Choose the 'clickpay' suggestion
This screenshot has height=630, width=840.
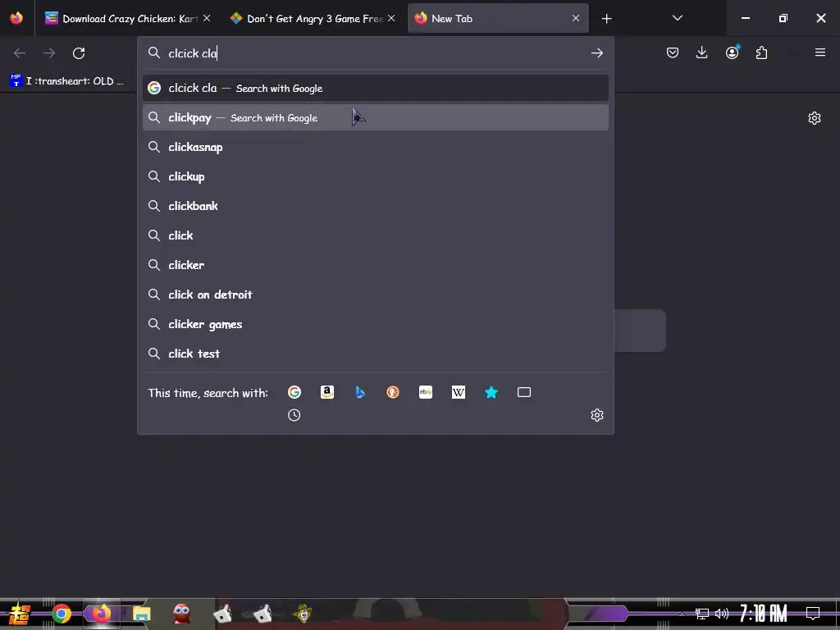375,117
